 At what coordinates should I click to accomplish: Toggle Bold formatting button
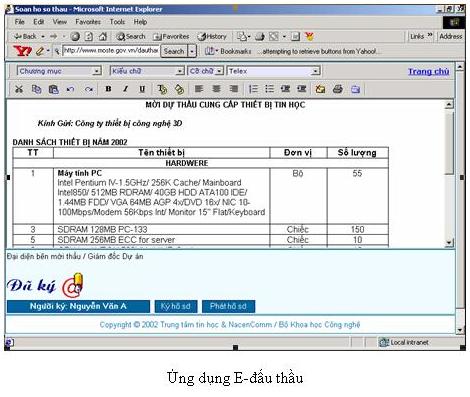click(108, 89)
